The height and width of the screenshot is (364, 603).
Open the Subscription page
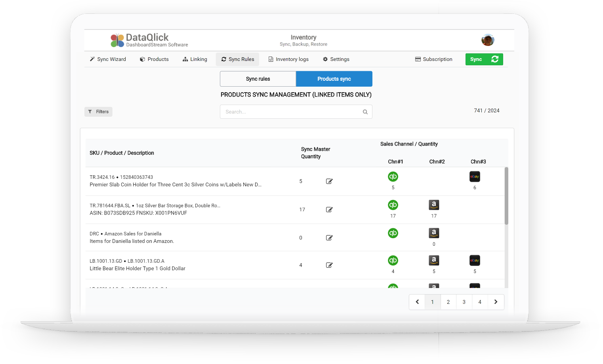[x=433, y=59]
